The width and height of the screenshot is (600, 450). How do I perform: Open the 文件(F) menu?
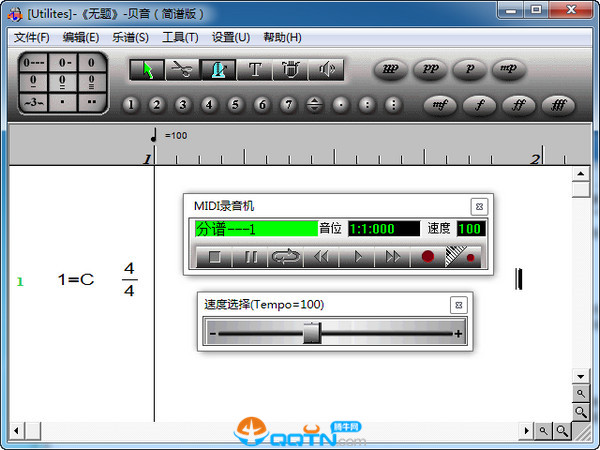32,37
